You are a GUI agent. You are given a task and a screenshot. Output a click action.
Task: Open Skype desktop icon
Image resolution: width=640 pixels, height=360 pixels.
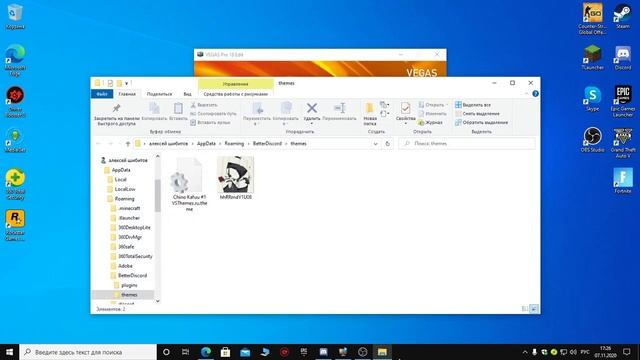point(592,99)
